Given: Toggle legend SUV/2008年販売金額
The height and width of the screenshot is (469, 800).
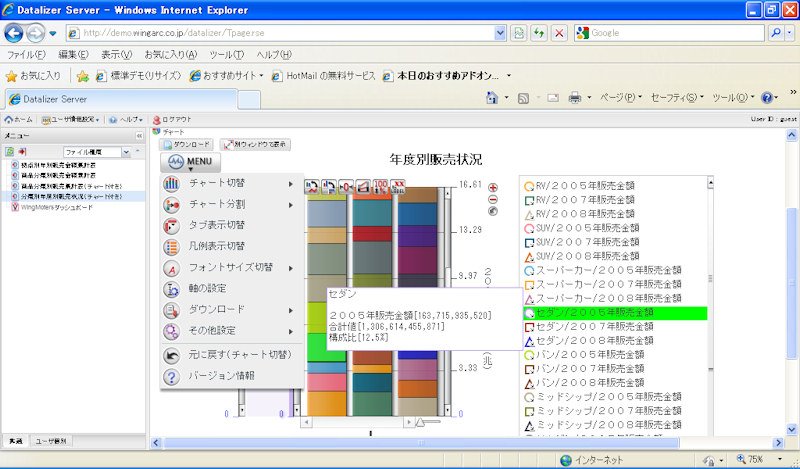Looking at the screenshot, I should (582, 256).
